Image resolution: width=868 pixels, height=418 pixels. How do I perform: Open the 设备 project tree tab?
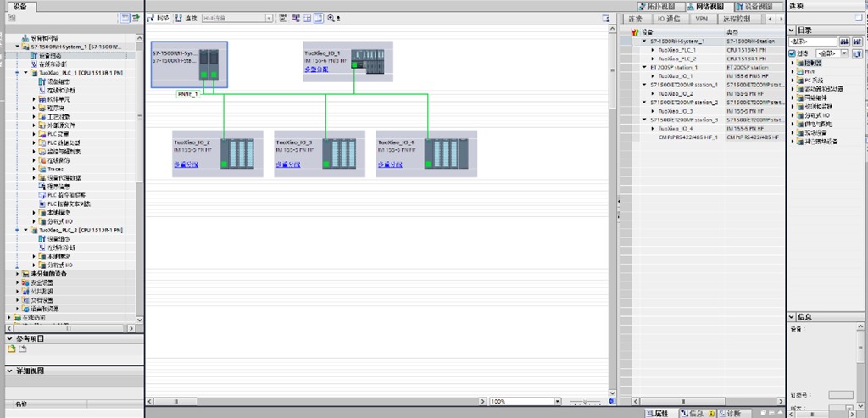click(20, 6)
